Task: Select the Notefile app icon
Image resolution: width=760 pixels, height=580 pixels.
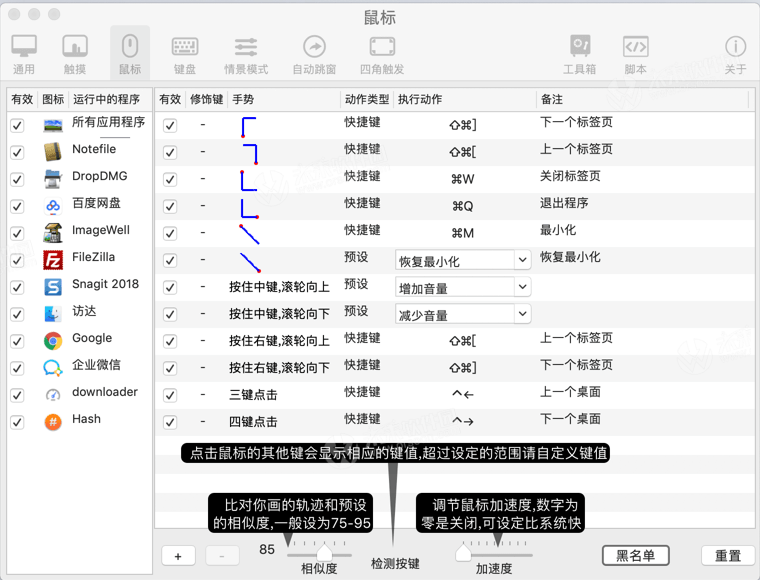Action: coord(53,152)
